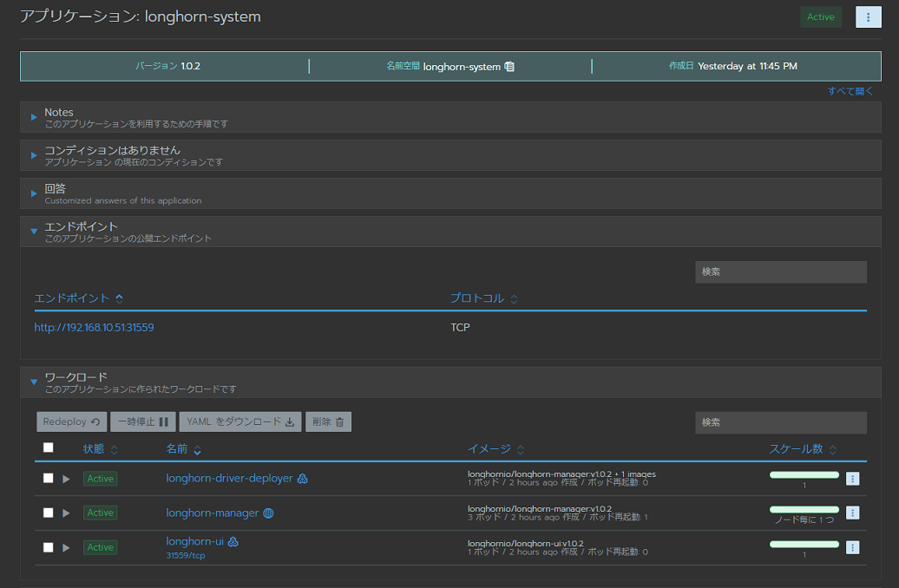
Task: Expand longhorn-ui row details arrow
Action: click(66, 547)
